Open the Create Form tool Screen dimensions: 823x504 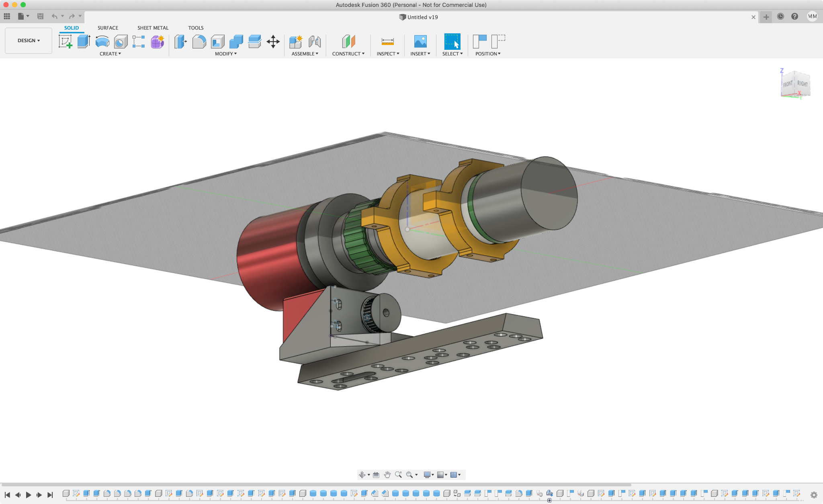[x=158, y=41]
